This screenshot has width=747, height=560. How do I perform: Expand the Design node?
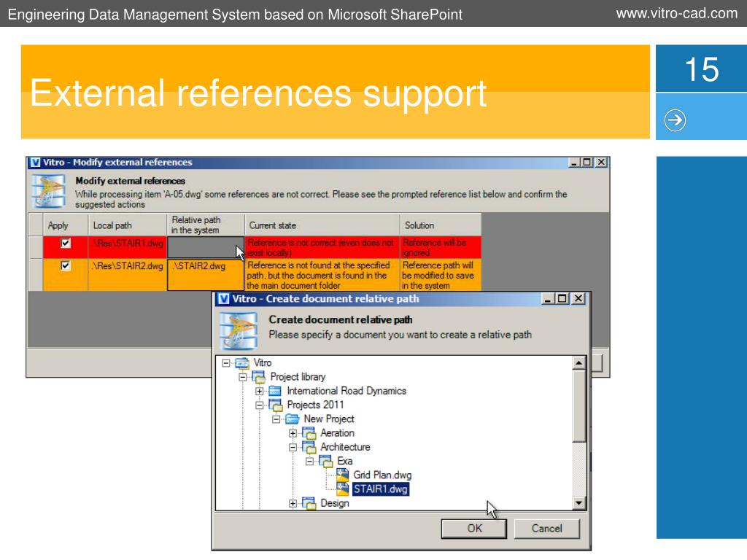tap(293, 503)
